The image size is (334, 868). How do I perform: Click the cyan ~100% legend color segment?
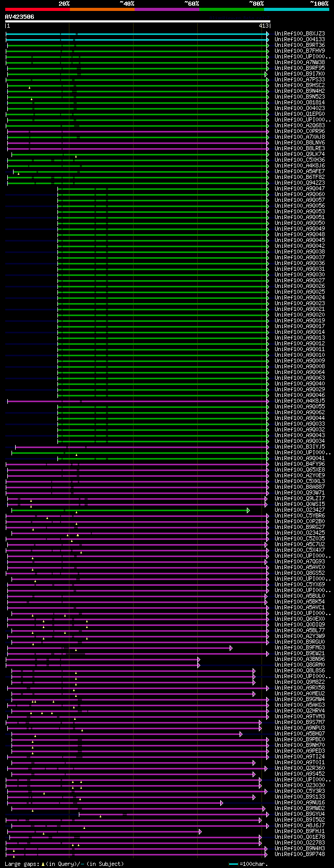pyautogui.click(x=296, y=9)
